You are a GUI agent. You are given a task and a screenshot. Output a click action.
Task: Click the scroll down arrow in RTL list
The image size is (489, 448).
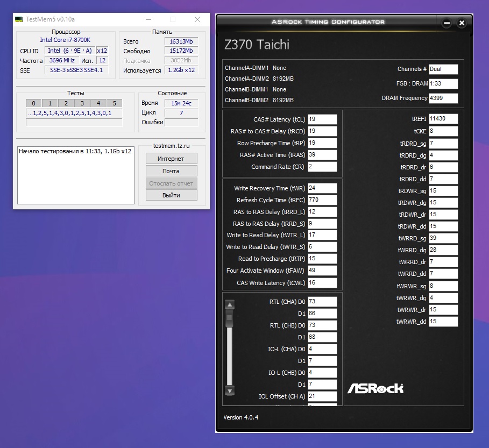(x=230, y=390)
